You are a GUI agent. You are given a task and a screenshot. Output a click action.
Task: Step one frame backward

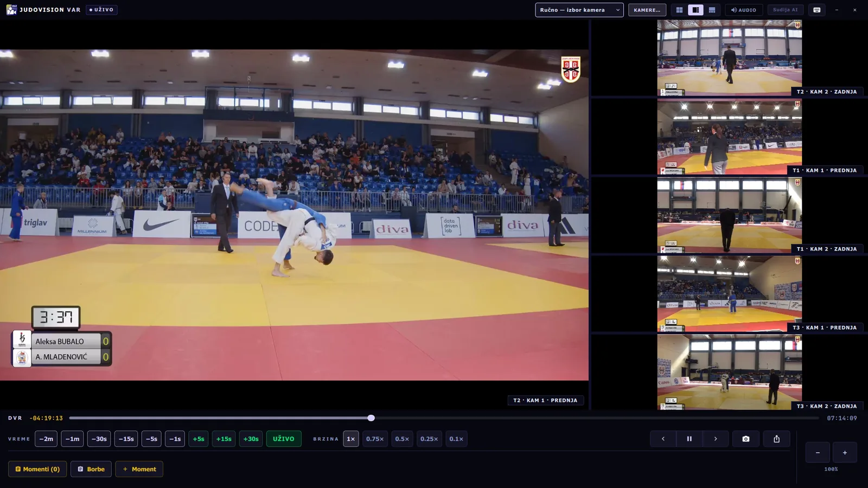(663, 439)
